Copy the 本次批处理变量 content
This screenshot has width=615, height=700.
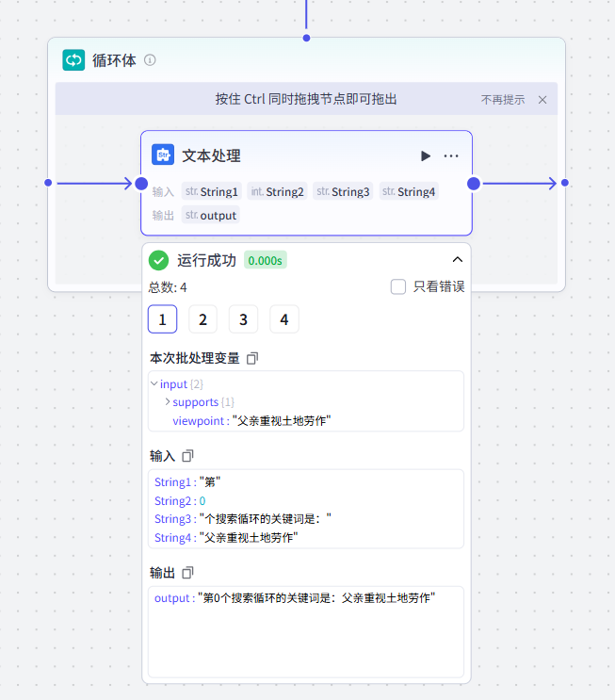tap(251, 358)
